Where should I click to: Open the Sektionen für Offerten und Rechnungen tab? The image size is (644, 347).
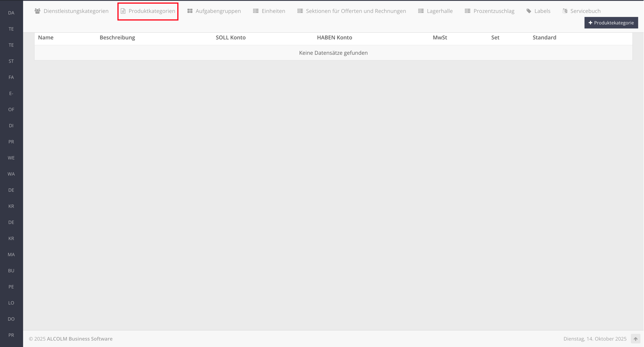tap(356, 11)
